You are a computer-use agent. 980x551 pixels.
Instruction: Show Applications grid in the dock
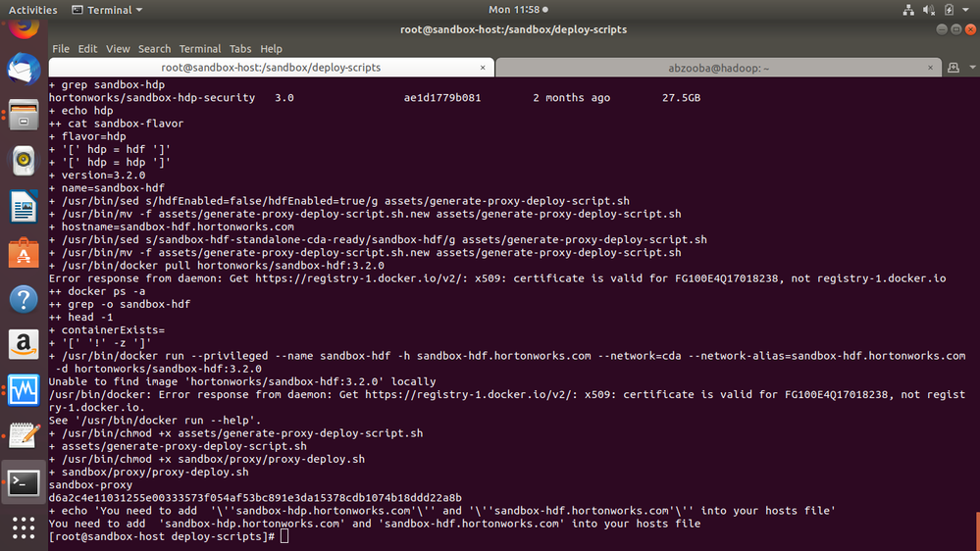pos(24,527)
